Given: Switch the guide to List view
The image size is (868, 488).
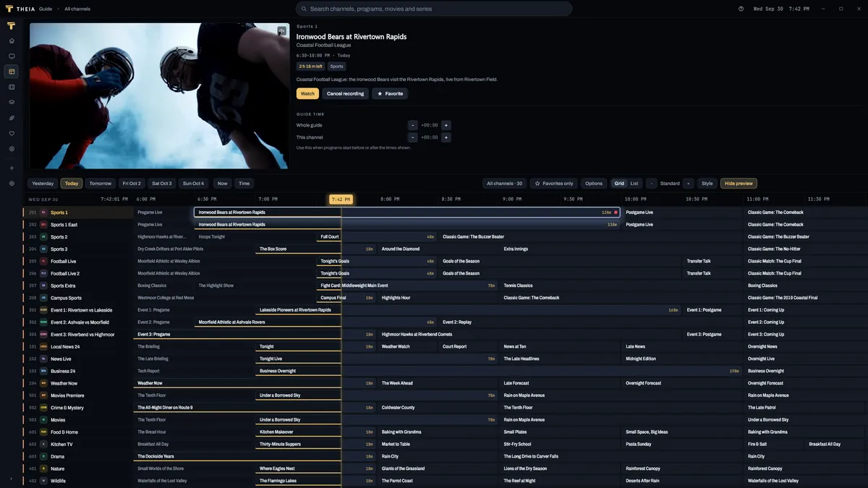Looking at the screenshot, I should coord(634,184).
